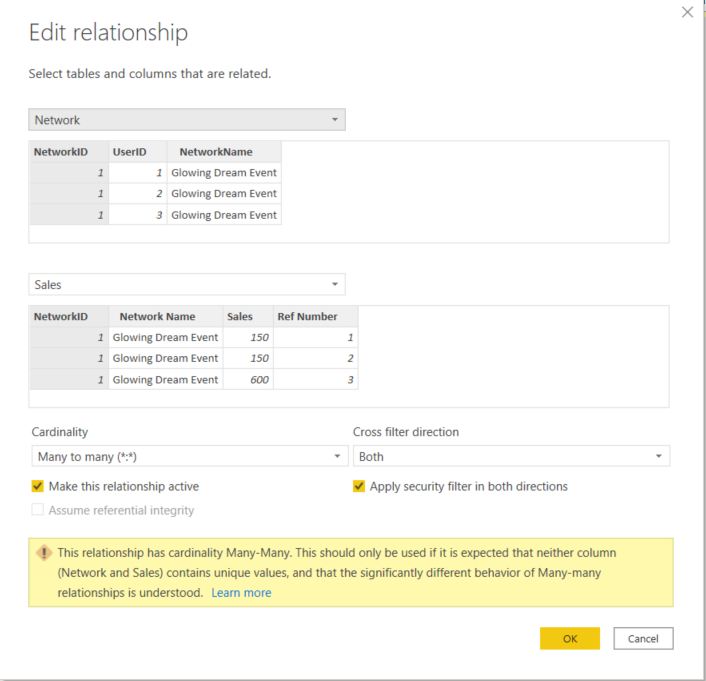Expand the Cardinality Many to many dropdown
Viewport: 706px width, 681px height.
[190, 456]
